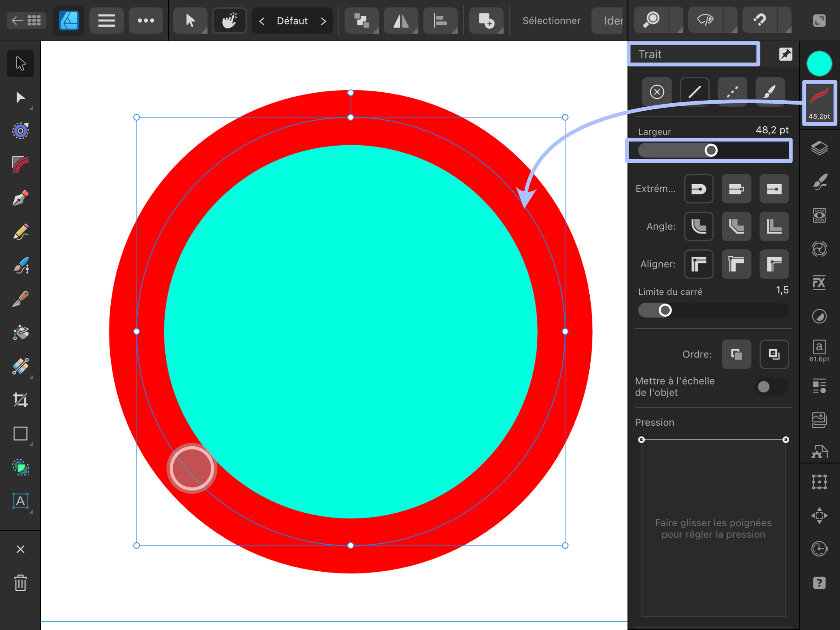Click the left pressure curve handle
Viewport: 840px width, 630px height.
(x=641, y=440)
